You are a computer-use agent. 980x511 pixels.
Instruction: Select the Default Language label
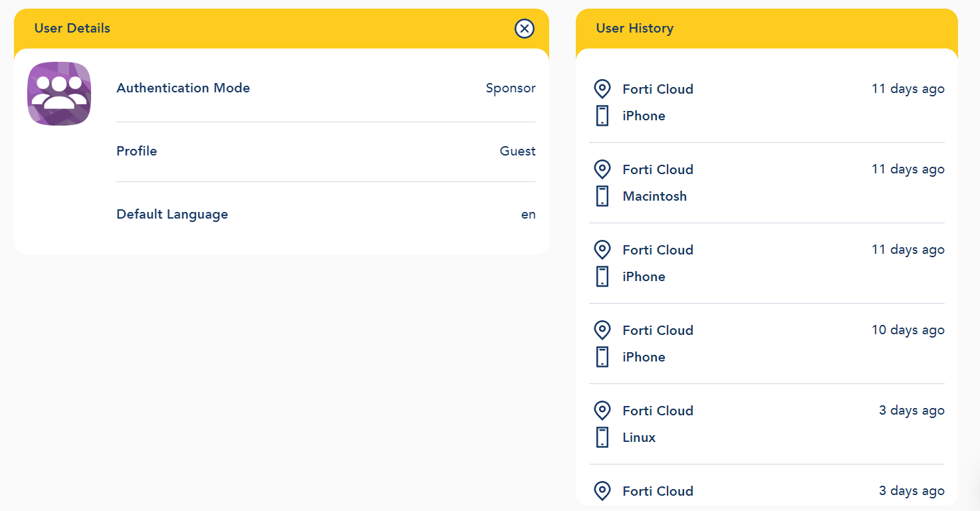click(x=172, y=215)
